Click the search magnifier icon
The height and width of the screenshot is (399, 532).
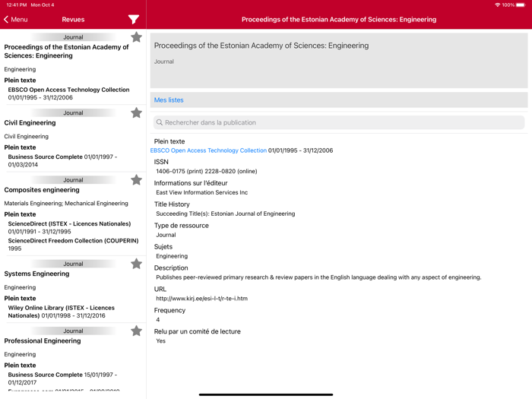[x=160, y=122]
